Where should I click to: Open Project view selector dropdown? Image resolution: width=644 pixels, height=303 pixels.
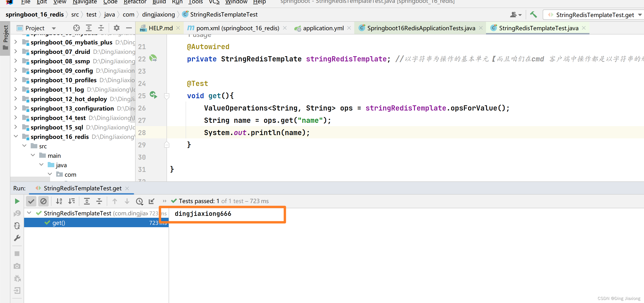coord(54,28)
